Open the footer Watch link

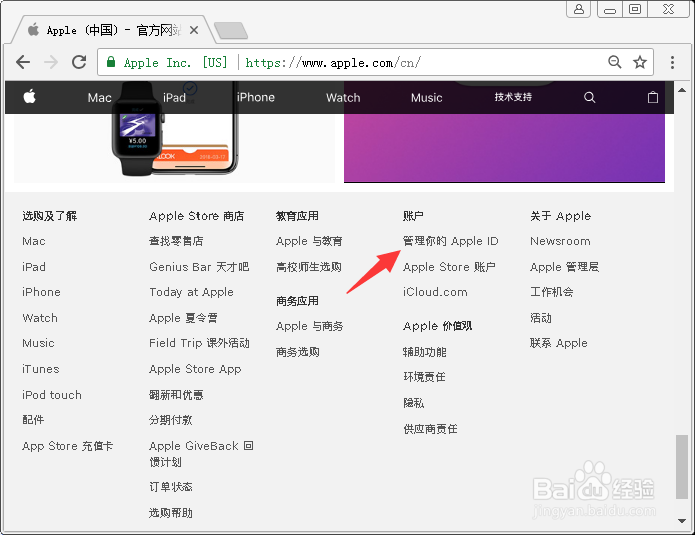[x=40, y=318]
